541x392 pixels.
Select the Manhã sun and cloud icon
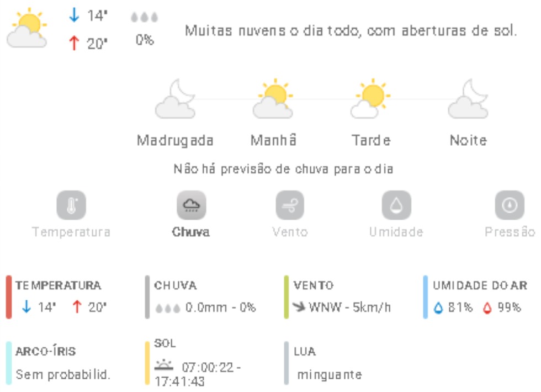point(273,99)
